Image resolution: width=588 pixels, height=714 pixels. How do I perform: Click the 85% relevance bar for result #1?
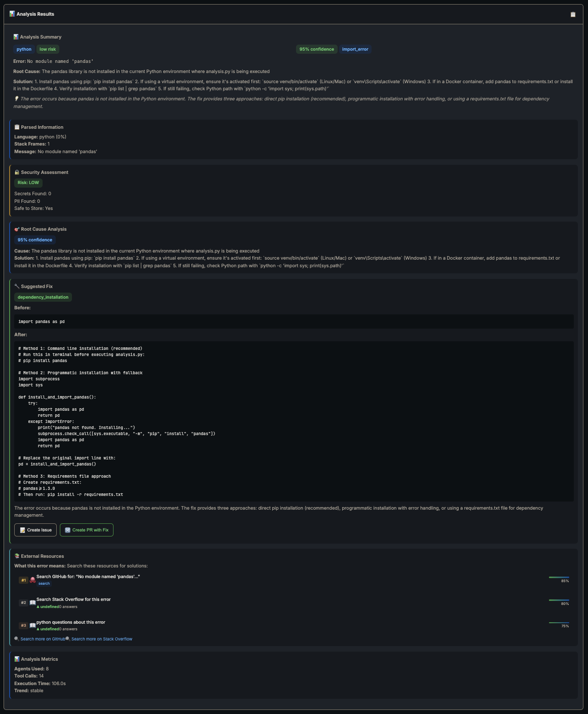[559, 577]
